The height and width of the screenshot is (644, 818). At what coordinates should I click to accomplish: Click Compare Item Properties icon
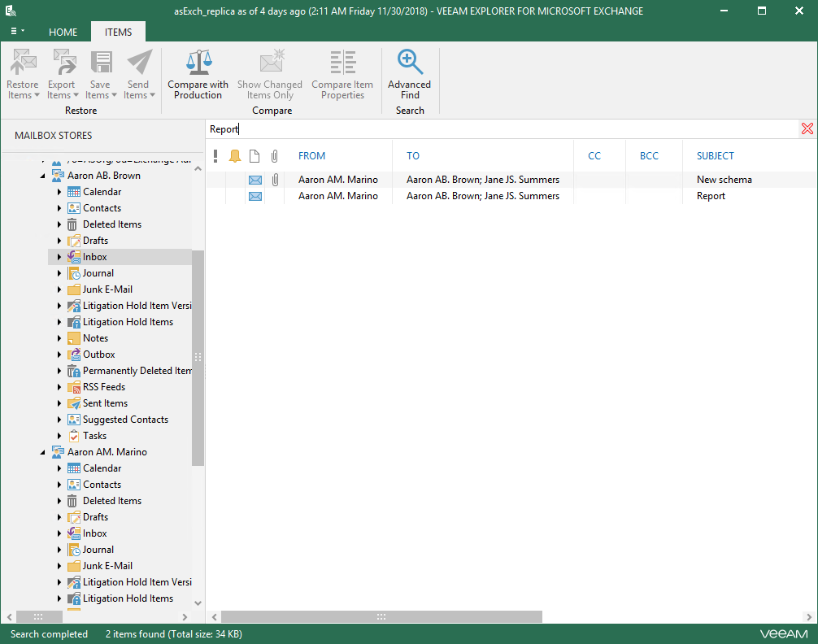click(343, 62)
